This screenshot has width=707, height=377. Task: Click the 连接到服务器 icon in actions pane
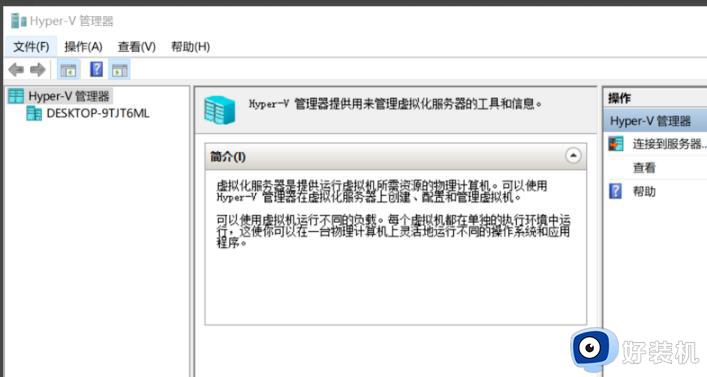coord(616,144)
